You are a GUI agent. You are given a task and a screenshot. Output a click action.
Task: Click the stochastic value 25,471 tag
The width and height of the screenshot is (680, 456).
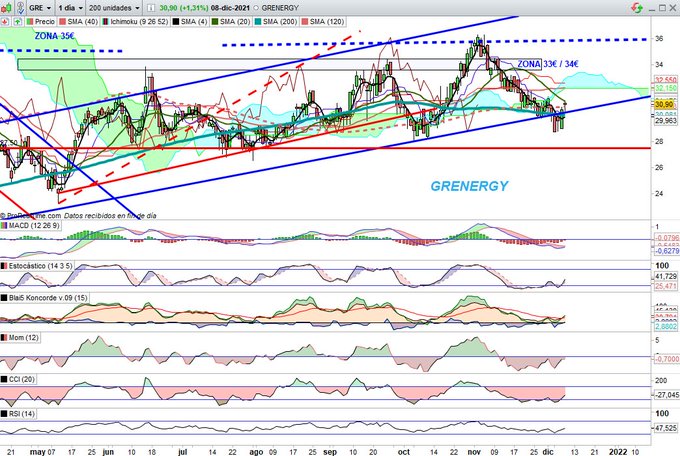(x=666, y=286)
